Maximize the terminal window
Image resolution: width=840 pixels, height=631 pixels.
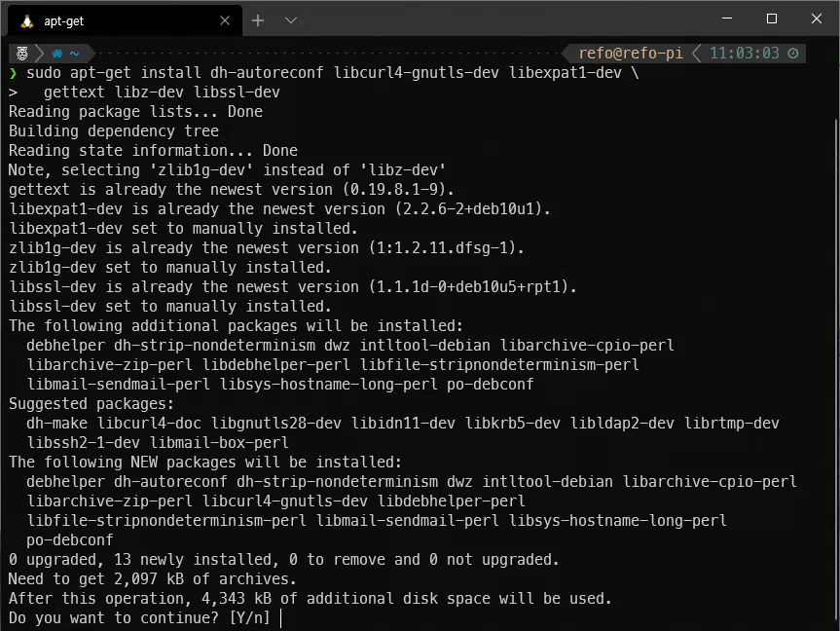point(771,19)
